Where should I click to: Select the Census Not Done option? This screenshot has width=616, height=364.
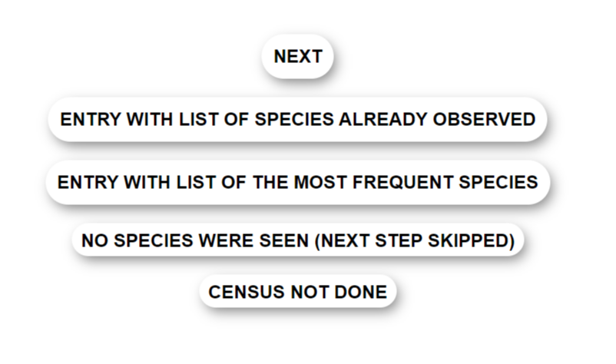297,292
